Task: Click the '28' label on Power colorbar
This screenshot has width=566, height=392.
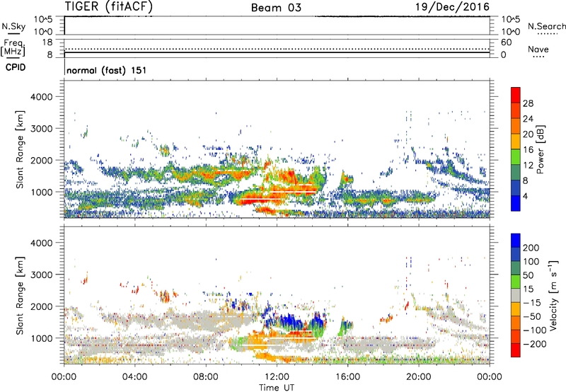Action: tap(528, 103)
